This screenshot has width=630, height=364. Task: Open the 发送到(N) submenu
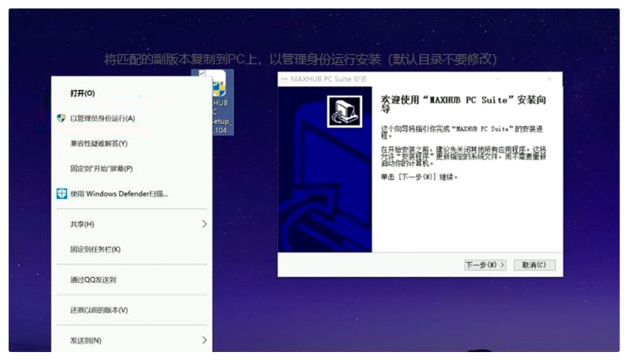tap(131, 340)
